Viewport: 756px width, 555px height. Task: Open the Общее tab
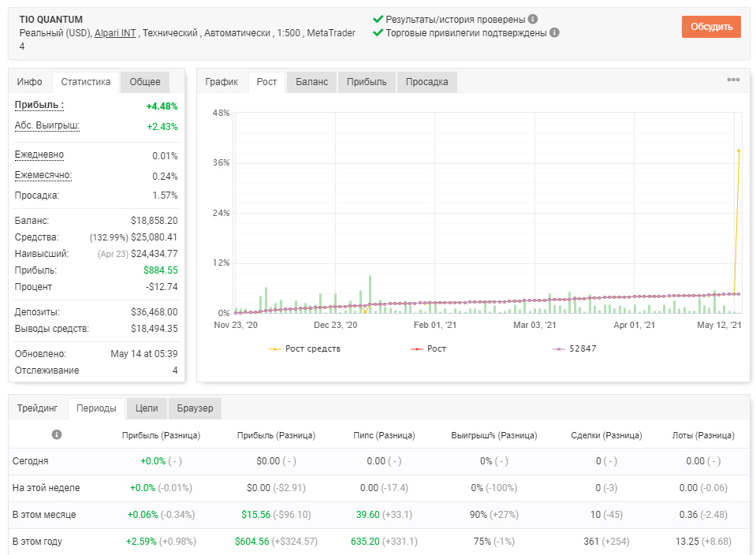tap(144, 81)
